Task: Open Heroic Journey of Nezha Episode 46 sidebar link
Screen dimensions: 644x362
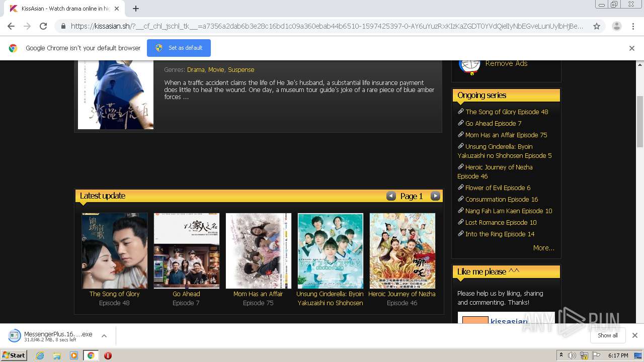Action: [495, 171]
